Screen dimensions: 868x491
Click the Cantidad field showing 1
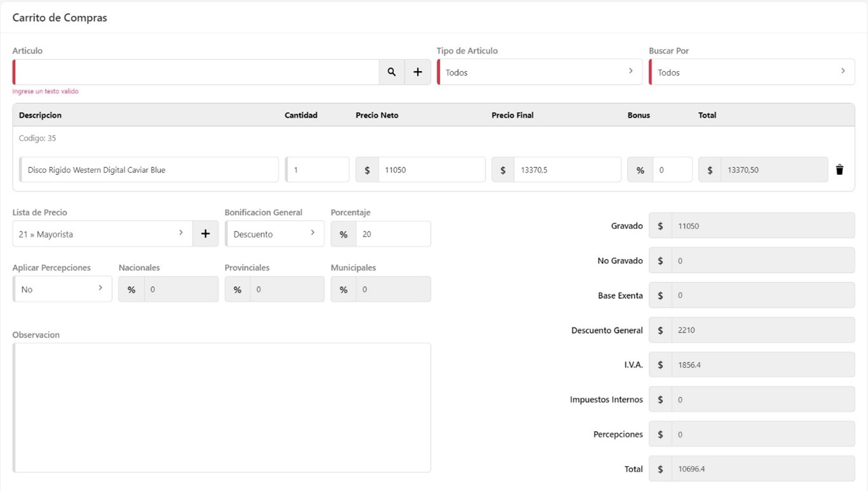click(x=317, y=170)
